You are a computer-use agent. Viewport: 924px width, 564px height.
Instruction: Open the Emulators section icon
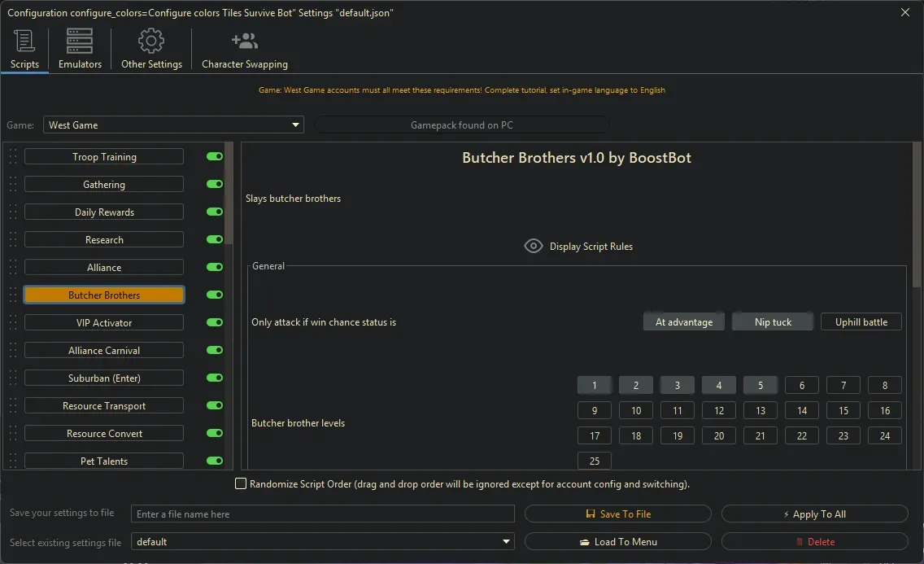78,40
